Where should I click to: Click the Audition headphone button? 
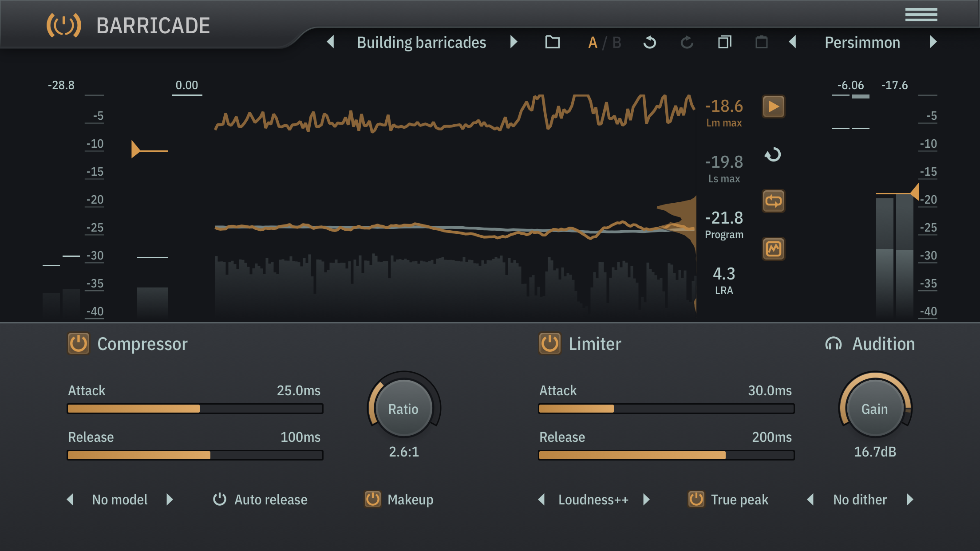point(833,344)
